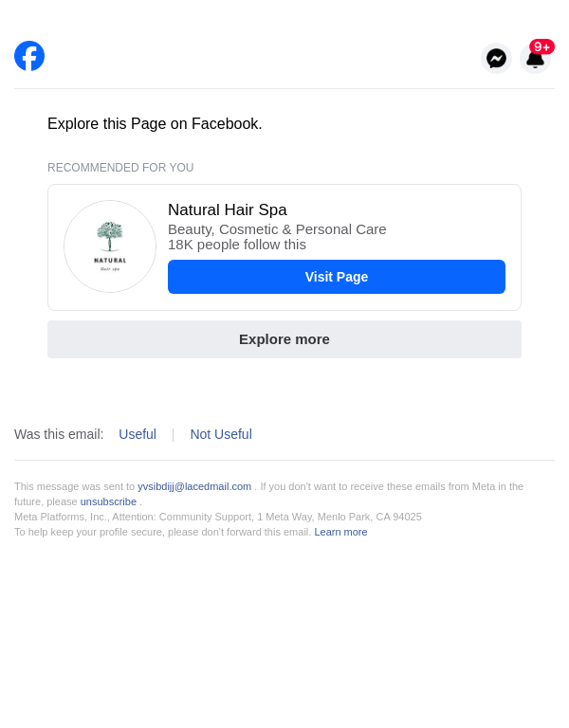569x728 pixels.
Task: Click the Explore more button
Action: (x=284, y=339)
